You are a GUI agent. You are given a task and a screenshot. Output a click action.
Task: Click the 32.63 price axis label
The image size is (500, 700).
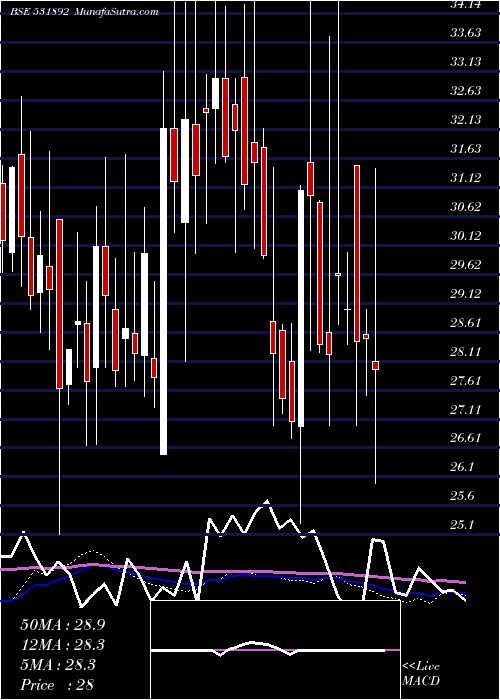(466, 91)
